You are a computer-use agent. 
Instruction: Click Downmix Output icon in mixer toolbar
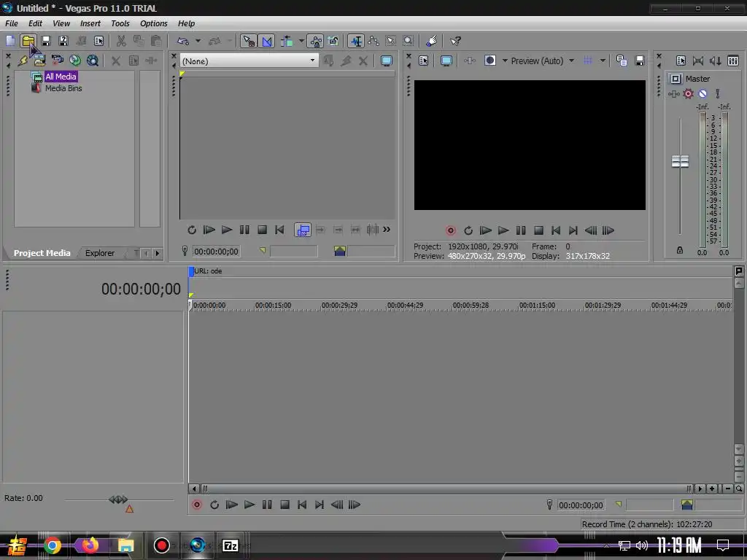pyautogui.click(x=698, y=61)
